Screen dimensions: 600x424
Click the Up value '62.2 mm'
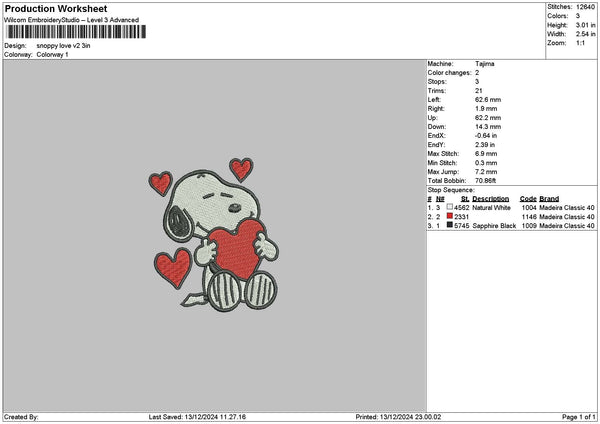(x=488, y=118)
